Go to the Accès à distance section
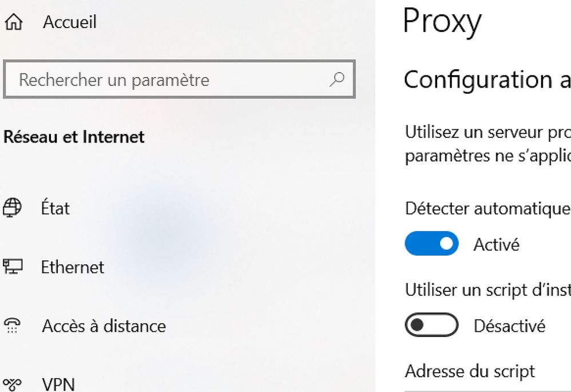The width and height of the screenshot is (571, 392). [104, 326]
